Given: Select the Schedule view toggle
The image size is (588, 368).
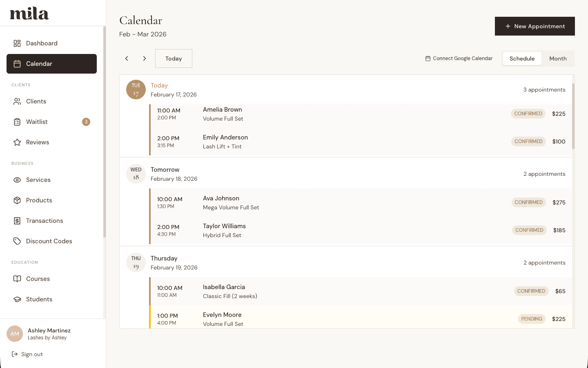Looking at the screenshot, I should pyautogui.click(x=522, y=58).
